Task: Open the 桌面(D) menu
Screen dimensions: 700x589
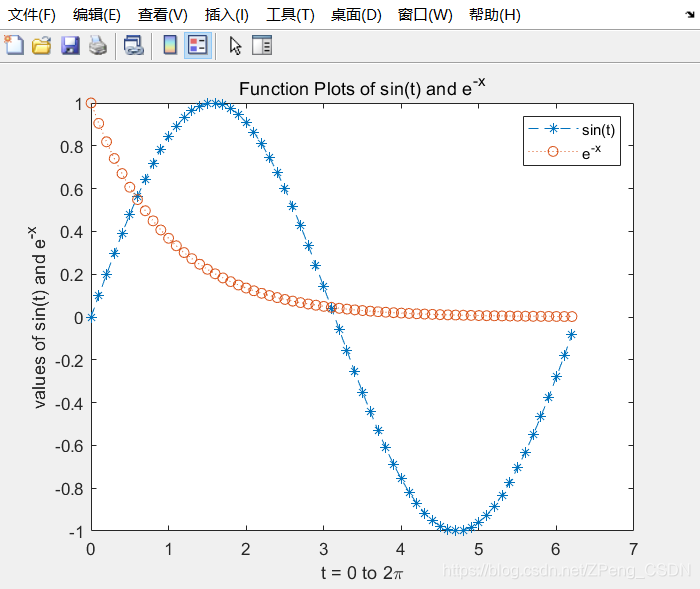Action: (356, 15)
